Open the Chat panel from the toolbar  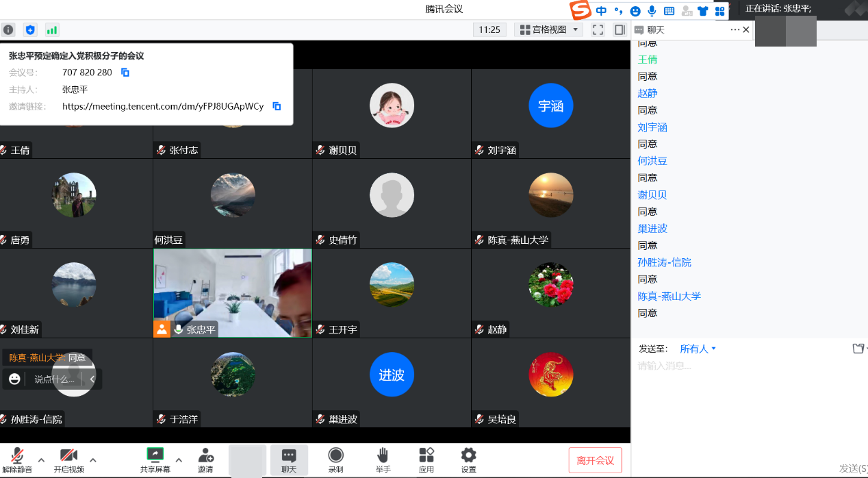click(289, 460)
